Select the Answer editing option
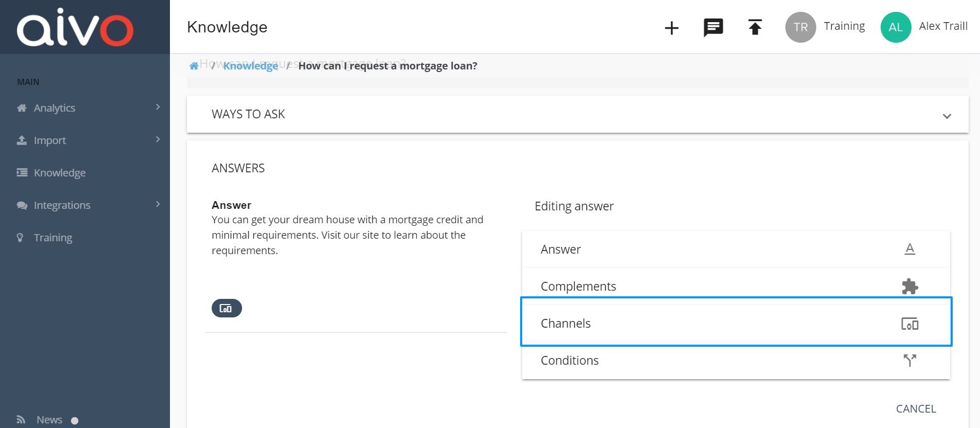Viewport: 980px width, 428px height. click(736, 249)
